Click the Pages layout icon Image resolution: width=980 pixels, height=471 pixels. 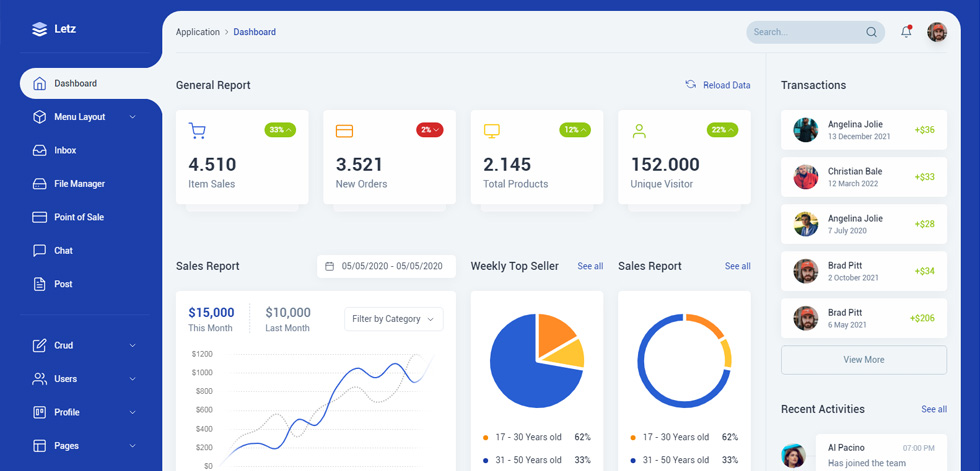tap(39, 446)
